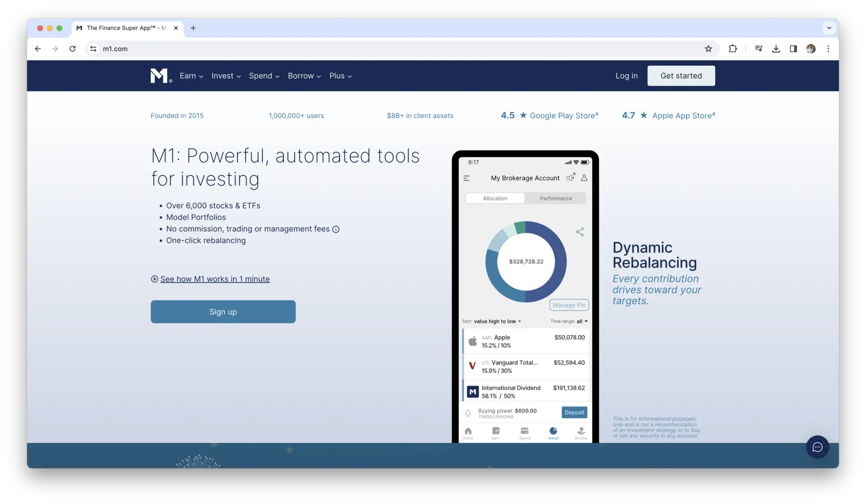Select the Apple AAPL holding row
This screenshot has width=866, height=504.
coord(526,341)
